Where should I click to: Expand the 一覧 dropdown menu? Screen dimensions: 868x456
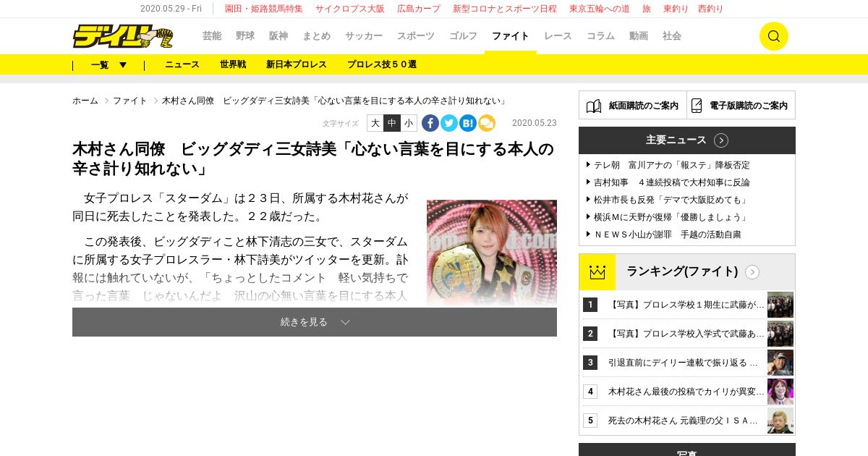109,64
